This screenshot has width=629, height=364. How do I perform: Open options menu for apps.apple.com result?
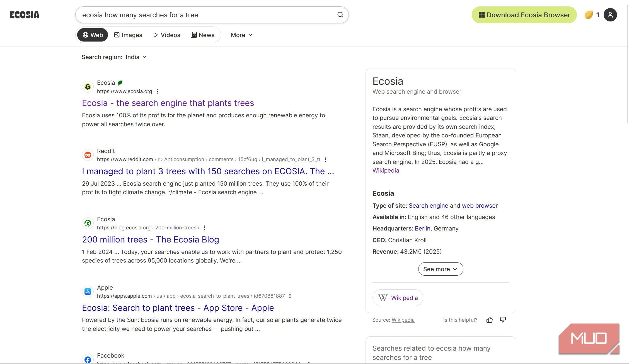tap(290, 296)
